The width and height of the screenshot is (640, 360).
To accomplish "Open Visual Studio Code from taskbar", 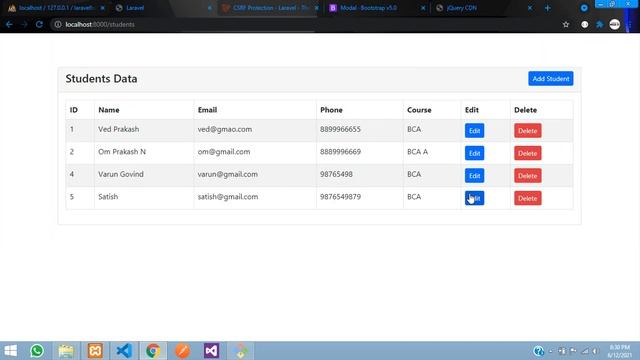I will [124, 351].
